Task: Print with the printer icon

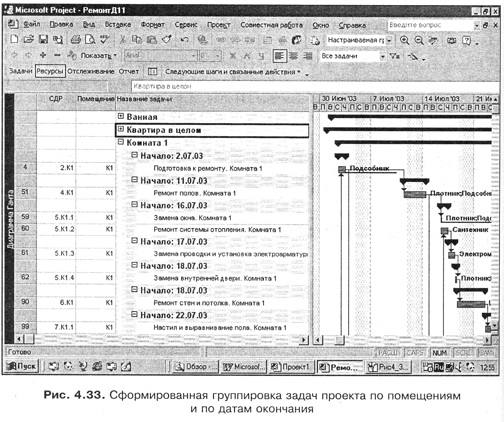Action: click(x=76, y=40)
